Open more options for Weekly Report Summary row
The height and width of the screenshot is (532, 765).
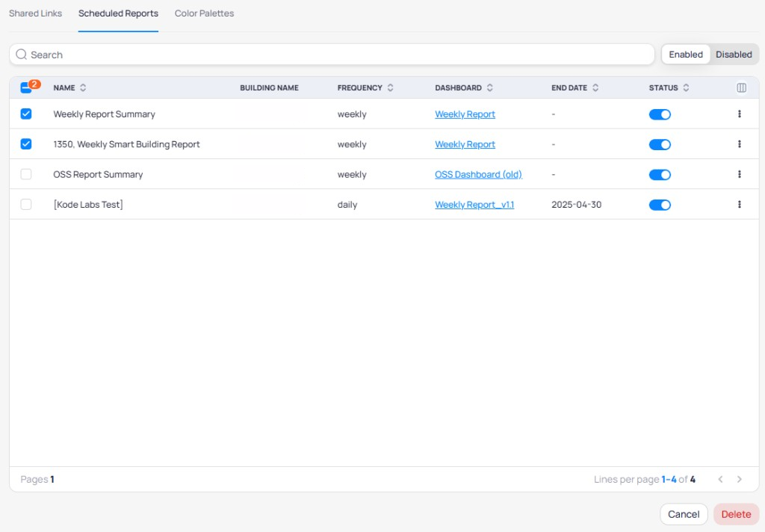pos(739,114)
